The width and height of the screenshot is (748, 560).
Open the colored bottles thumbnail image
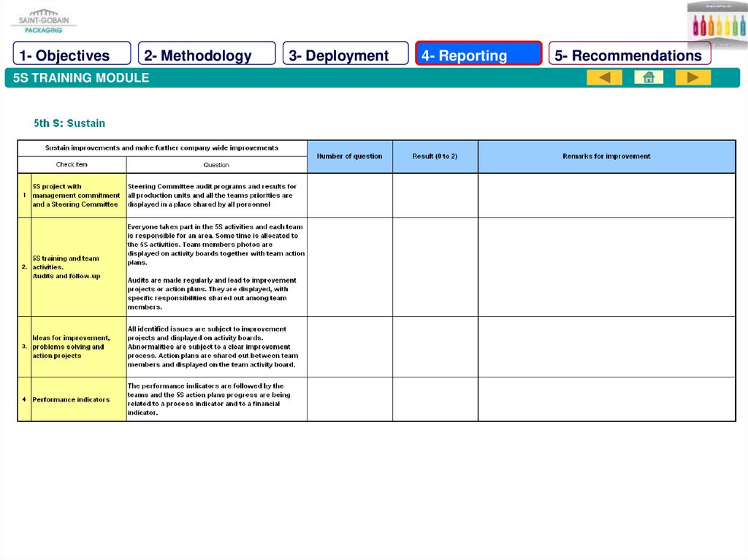[716, 24]
